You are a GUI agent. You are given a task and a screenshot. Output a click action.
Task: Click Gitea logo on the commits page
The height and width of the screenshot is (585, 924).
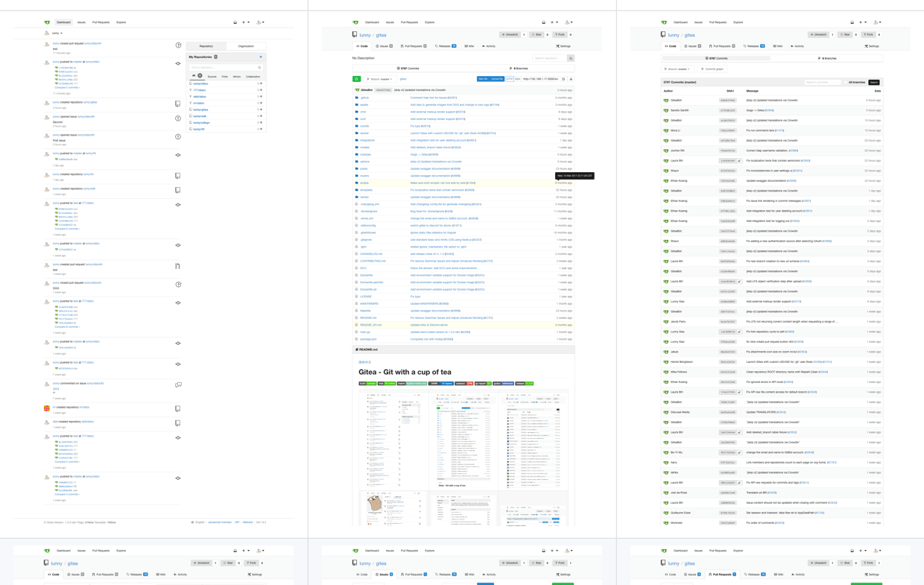tap(664, 22)
